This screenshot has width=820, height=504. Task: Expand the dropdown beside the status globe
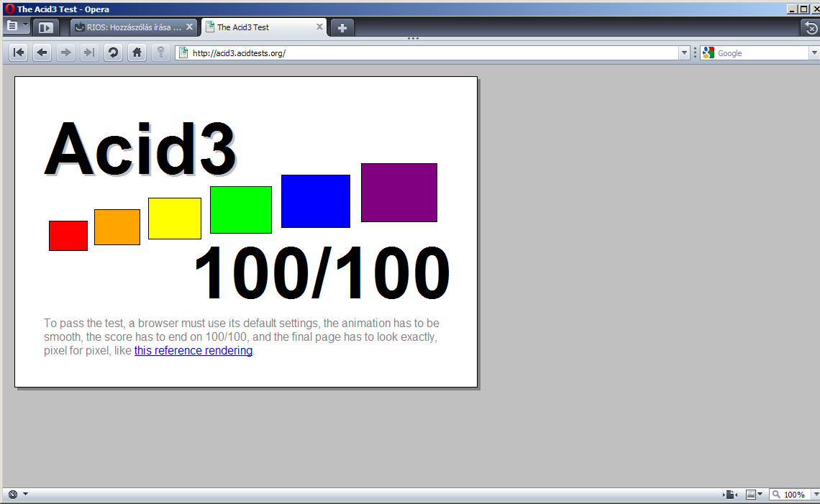point(25,494)
